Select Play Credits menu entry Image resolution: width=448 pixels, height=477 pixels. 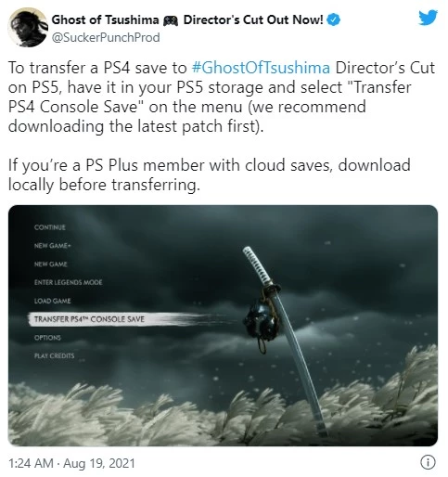click(54, 355)
